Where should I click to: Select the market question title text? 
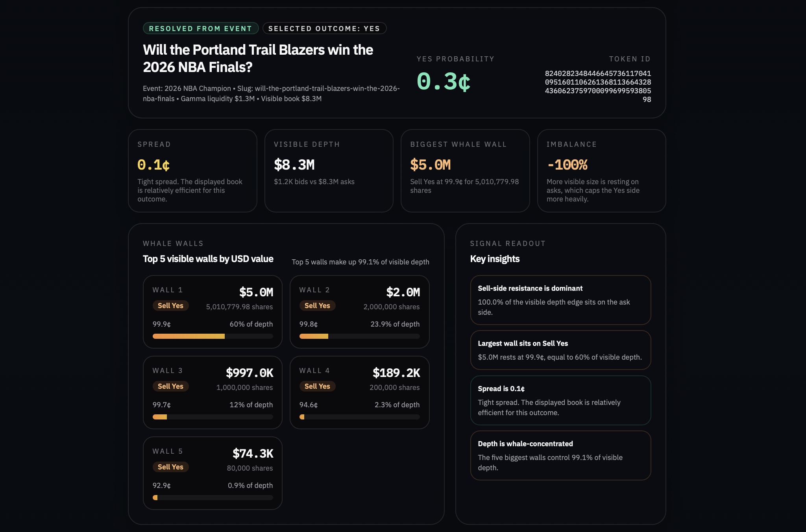[257, 58]
